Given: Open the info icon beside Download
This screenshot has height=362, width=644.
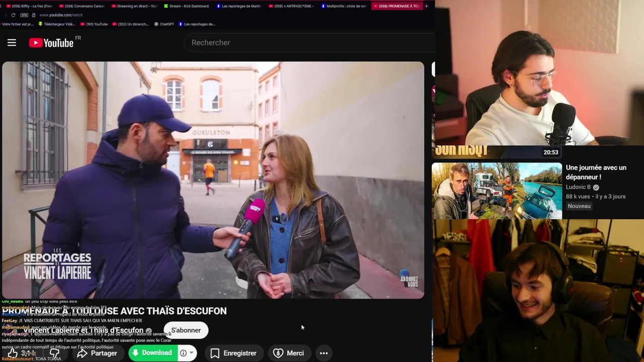Looking at the screenshot, I should tap(183, 353).
